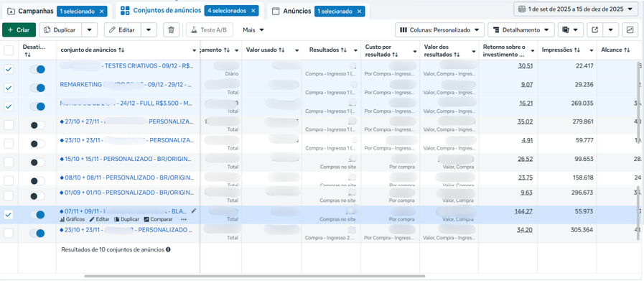Expand the Mais menu
The image size is (644, 281).
pyautogui.click(x=253, y=30)
